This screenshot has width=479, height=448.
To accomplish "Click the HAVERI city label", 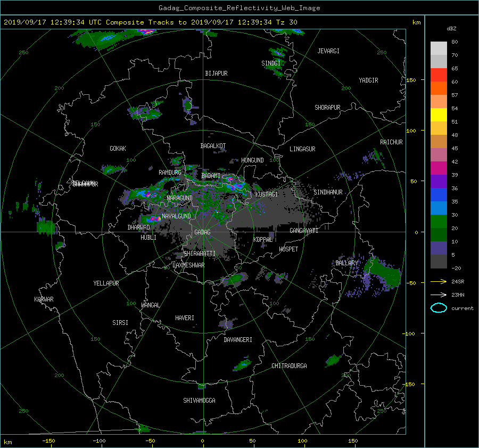I will coord(185,318).
